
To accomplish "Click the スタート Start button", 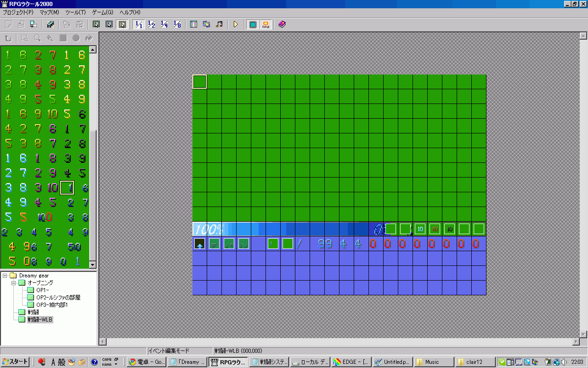I will tap(15, 362).
